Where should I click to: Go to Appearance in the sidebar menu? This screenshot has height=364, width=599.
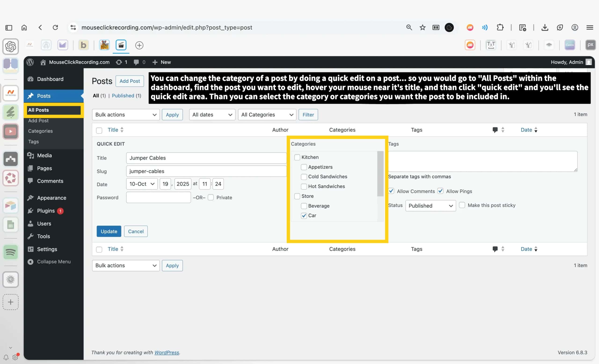point(51,198)
